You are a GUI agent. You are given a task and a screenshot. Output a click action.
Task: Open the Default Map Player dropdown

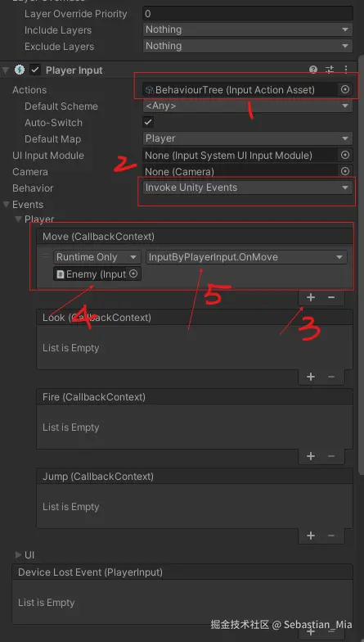(247, 138)
